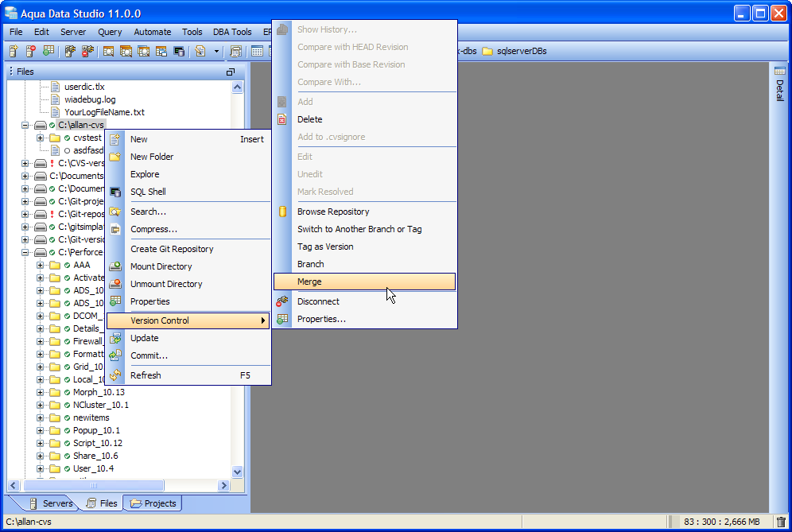Switch to the Servers tab

51,503
